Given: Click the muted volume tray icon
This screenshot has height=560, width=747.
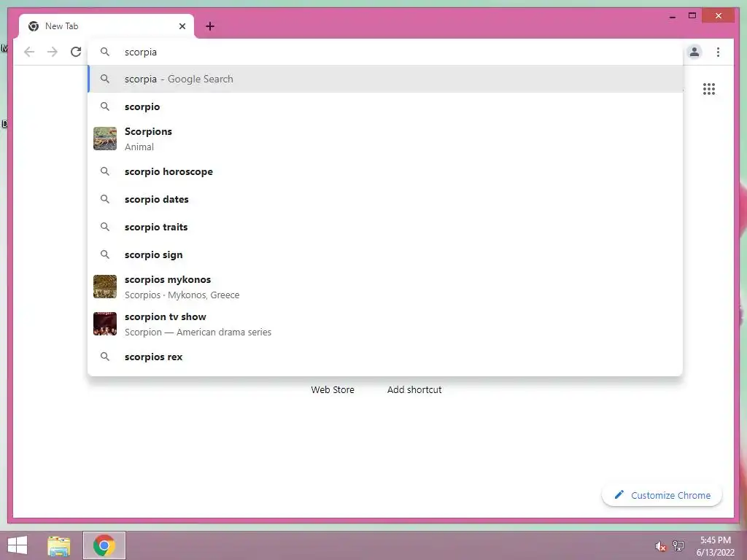Looking at the screenshot, I should click(x=660, y=546).
